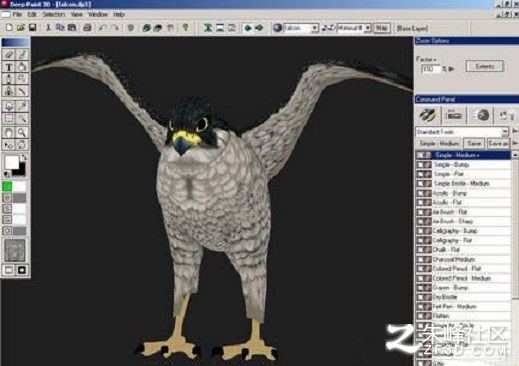Open the Material dropdown beside Map button
Image resolution: width=519 pixels, height=366 pixels.
coord(354,28)
